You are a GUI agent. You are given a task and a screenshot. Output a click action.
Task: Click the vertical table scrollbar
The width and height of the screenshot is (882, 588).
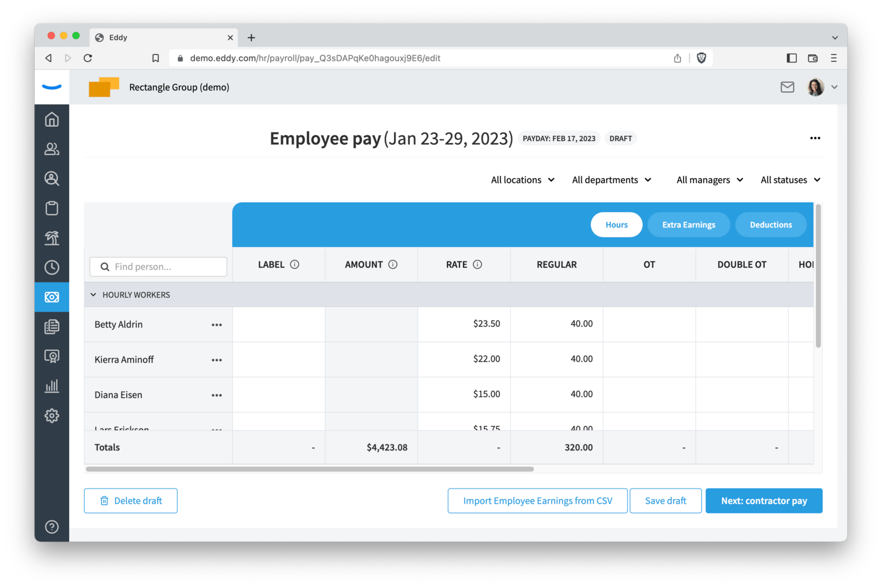pyautogui.click(x=818, y=275)
